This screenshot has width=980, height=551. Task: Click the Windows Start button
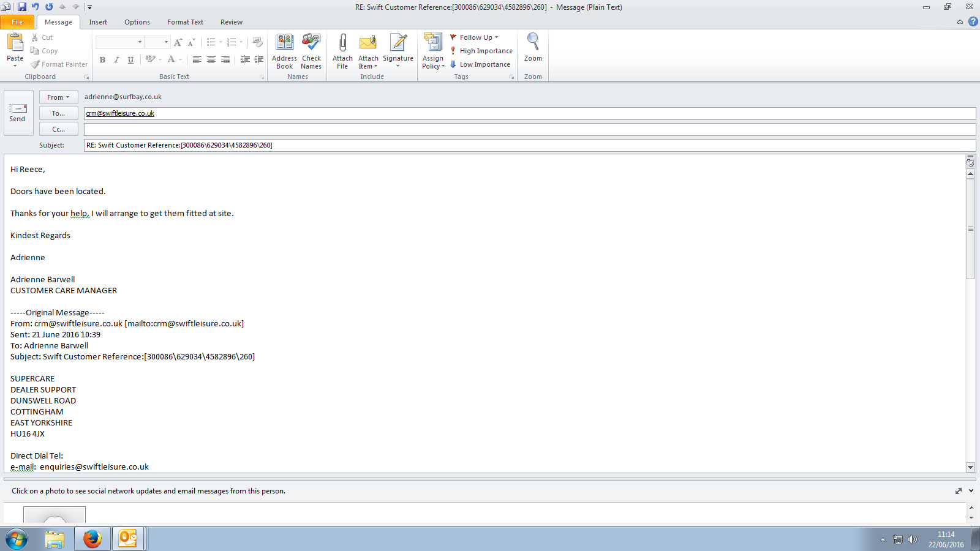click(17, 539)
